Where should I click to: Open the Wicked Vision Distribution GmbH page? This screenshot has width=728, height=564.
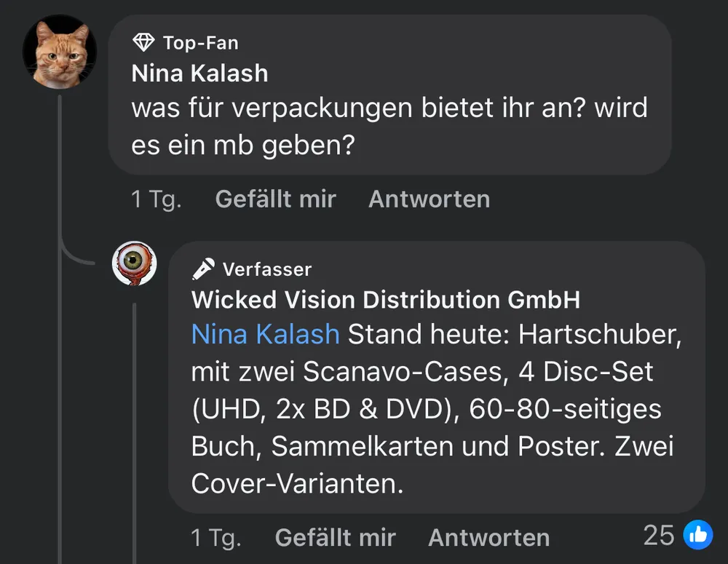click(385, 300)
